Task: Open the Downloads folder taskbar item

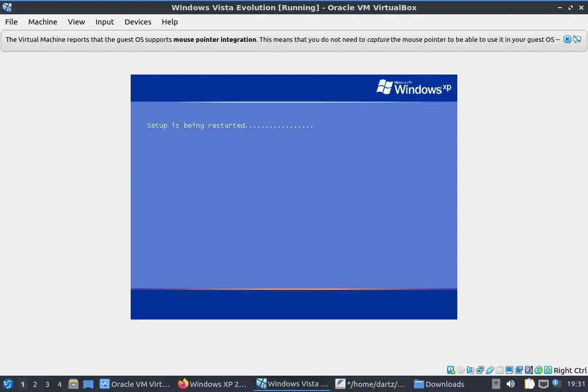Action: pos(439,384)
